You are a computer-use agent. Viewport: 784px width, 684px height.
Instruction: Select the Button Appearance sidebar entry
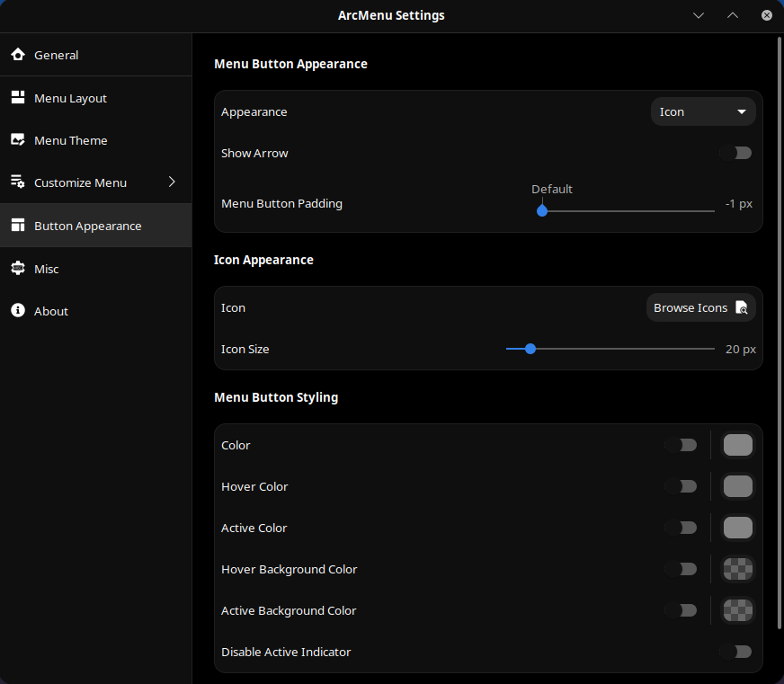[x=96, y=226]
